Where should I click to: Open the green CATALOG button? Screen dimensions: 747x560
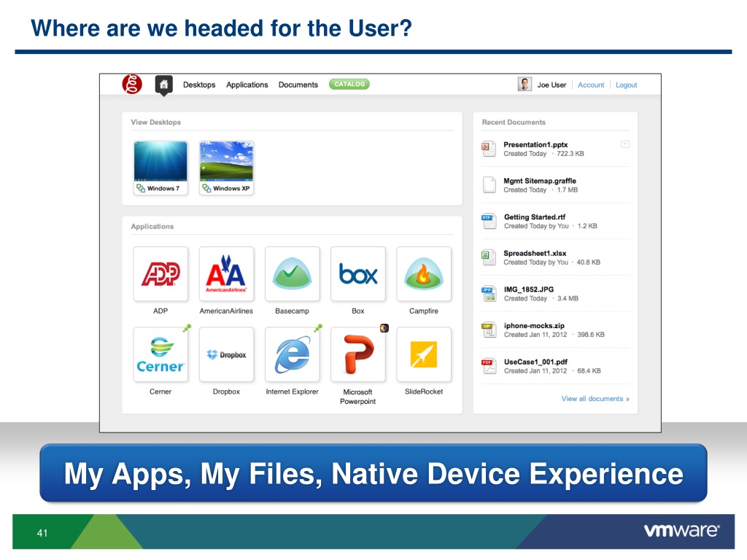349,85
